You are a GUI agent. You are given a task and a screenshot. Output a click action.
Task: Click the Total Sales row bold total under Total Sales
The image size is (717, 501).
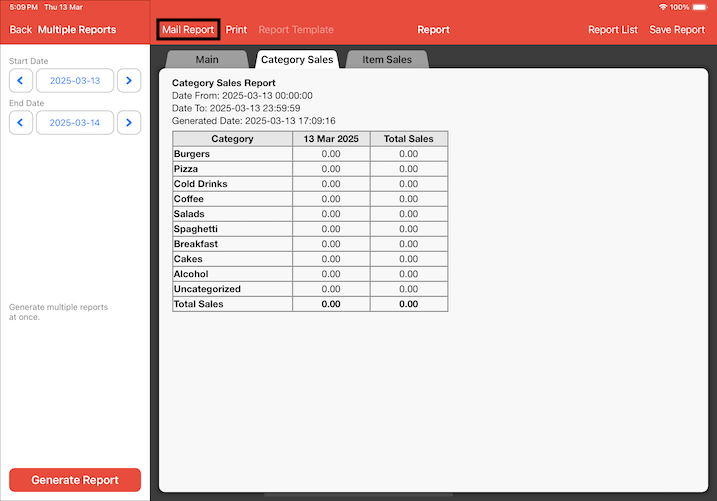408,304
